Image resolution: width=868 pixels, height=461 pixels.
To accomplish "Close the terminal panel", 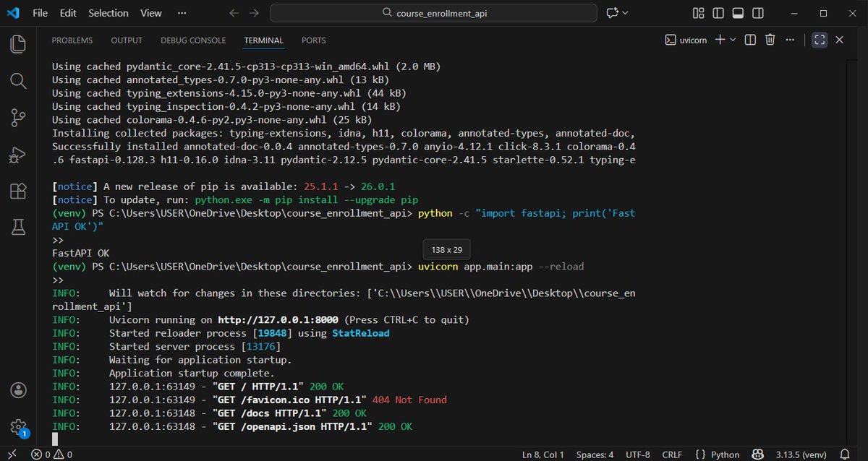I will click(x=839, y=40).
